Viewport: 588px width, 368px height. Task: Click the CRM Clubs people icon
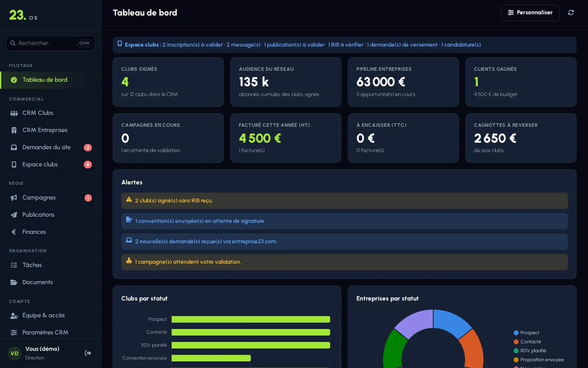[14, 113]
